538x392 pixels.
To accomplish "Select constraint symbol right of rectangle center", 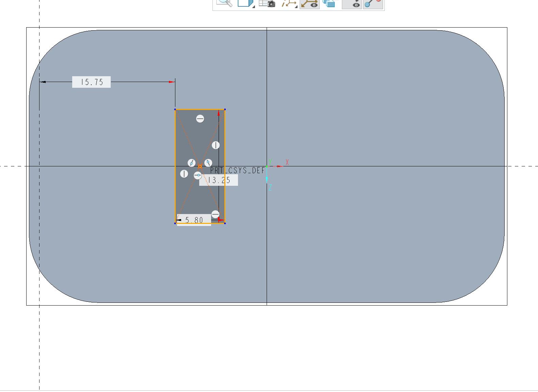I will 208,163.
